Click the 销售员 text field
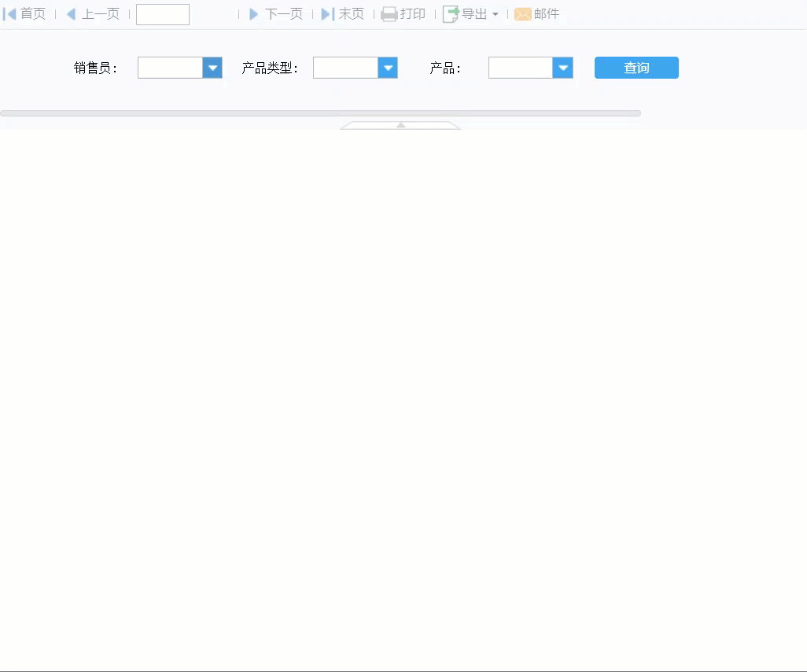 coord(171,68)
